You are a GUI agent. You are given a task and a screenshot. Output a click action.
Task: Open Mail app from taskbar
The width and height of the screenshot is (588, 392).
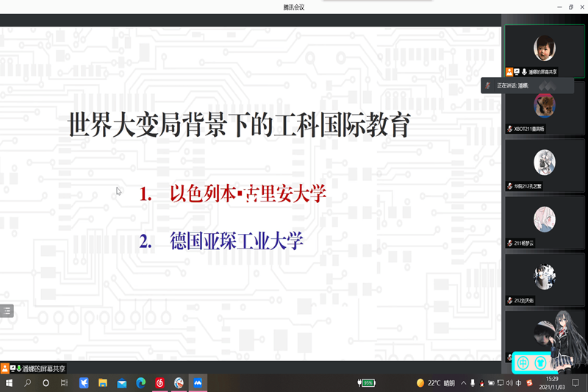(122, 383)
